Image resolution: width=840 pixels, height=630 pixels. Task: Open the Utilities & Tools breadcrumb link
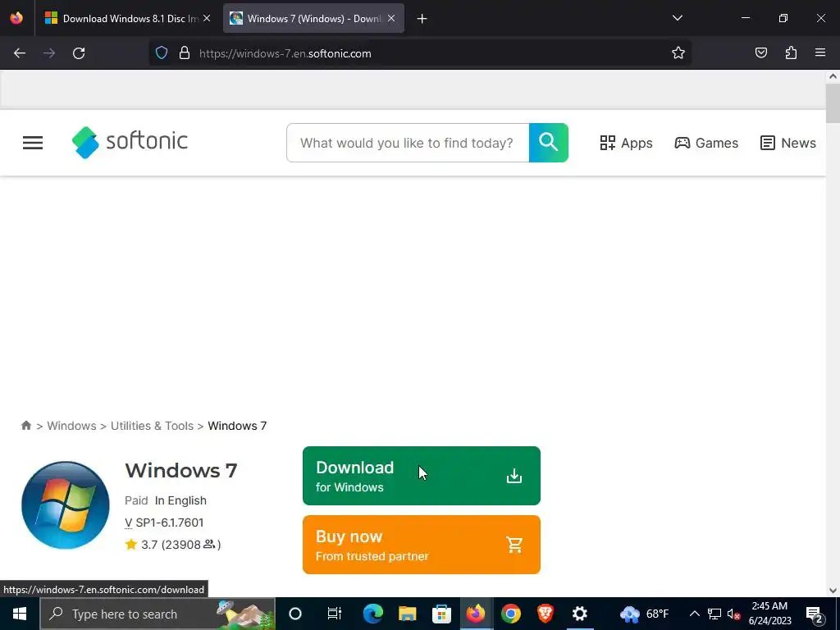[x=152, y=426]
